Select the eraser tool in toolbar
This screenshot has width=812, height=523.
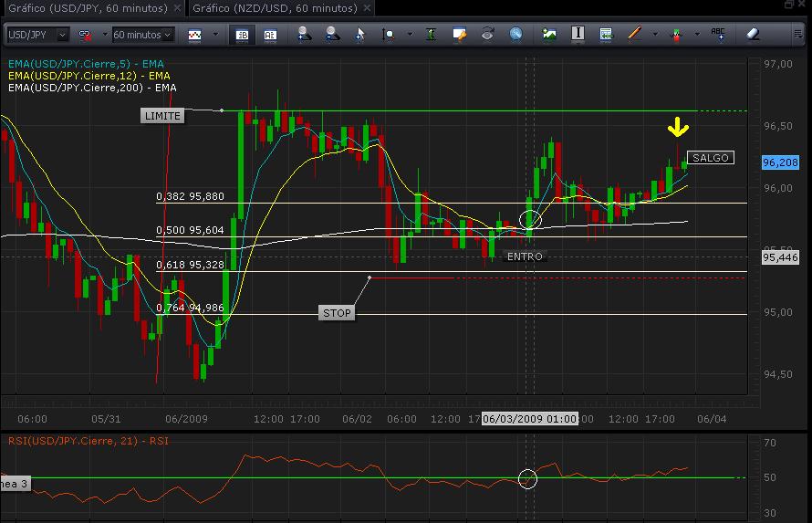(x=753, y=35)
